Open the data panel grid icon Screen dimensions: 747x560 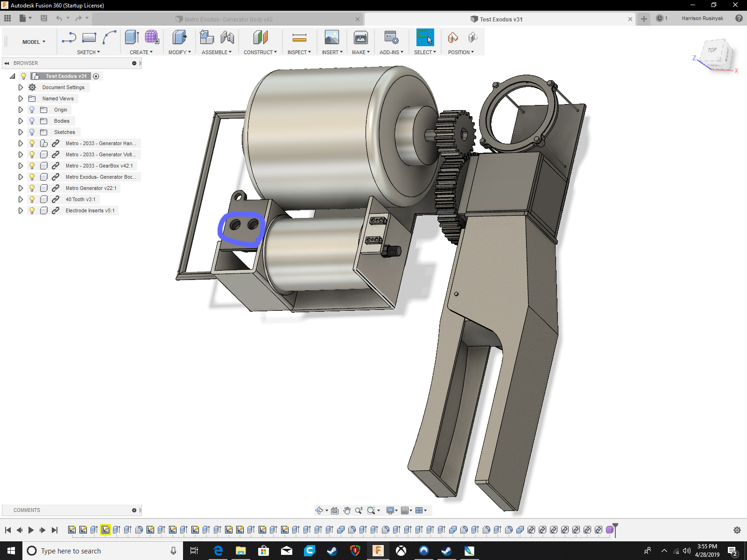tap(7, 18)
